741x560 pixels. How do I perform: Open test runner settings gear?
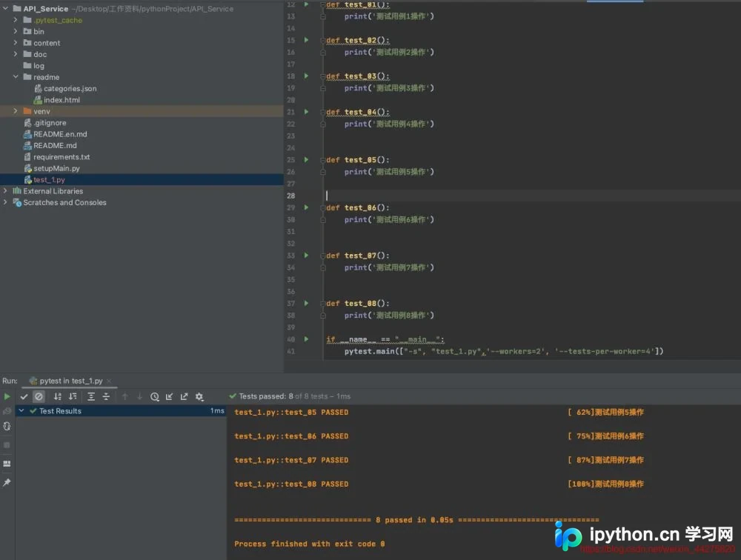point(199,396)
